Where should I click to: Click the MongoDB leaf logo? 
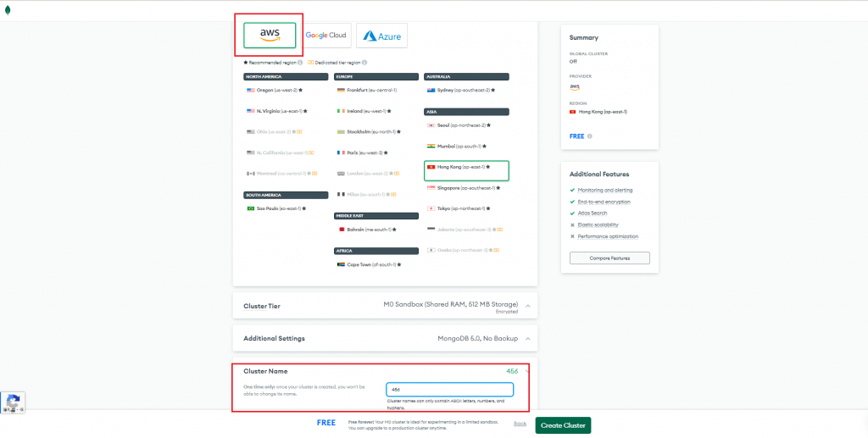click(8, 10)
